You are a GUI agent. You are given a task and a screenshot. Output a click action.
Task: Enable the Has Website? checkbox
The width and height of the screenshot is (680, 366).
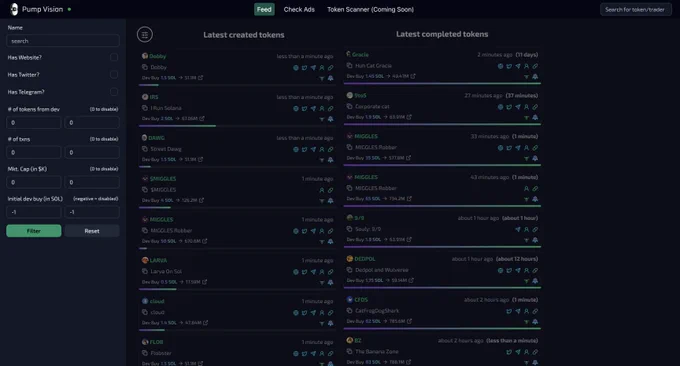(114, 57)
